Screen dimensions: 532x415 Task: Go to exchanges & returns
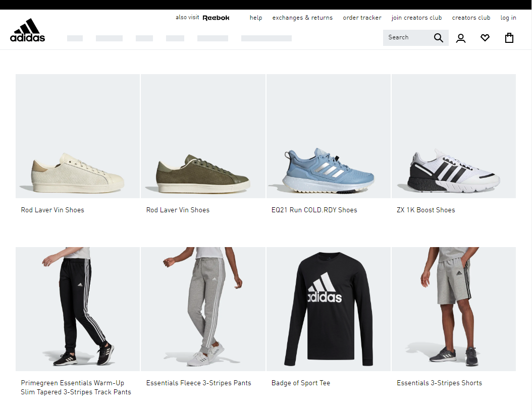tap(302, 18)
